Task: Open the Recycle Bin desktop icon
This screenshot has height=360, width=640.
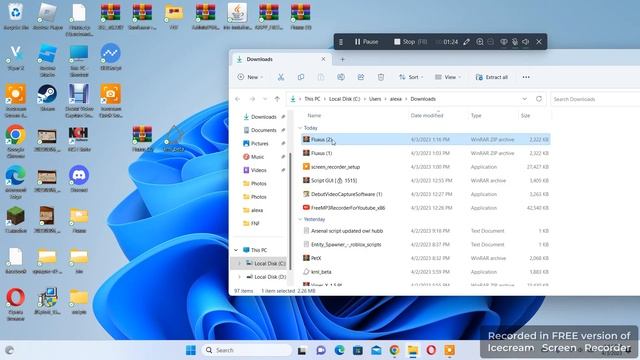Action: [x=16, y=16]
